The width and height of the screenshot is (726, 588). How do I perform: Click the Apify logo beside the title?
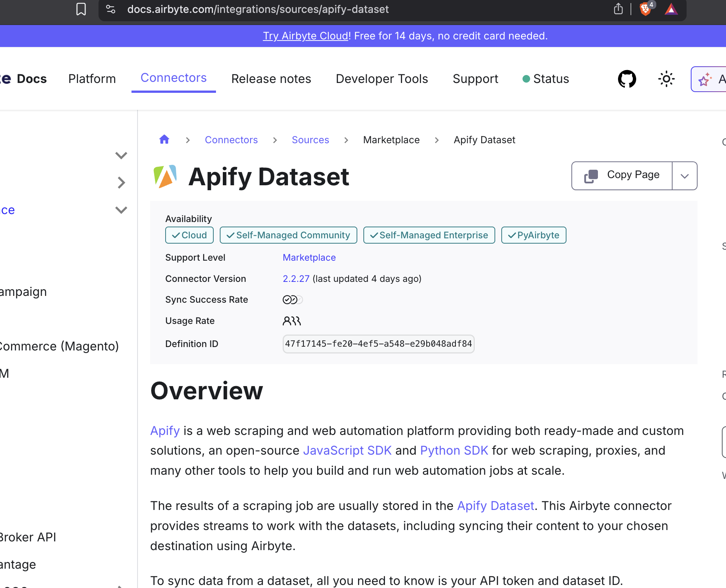(165, 177)
